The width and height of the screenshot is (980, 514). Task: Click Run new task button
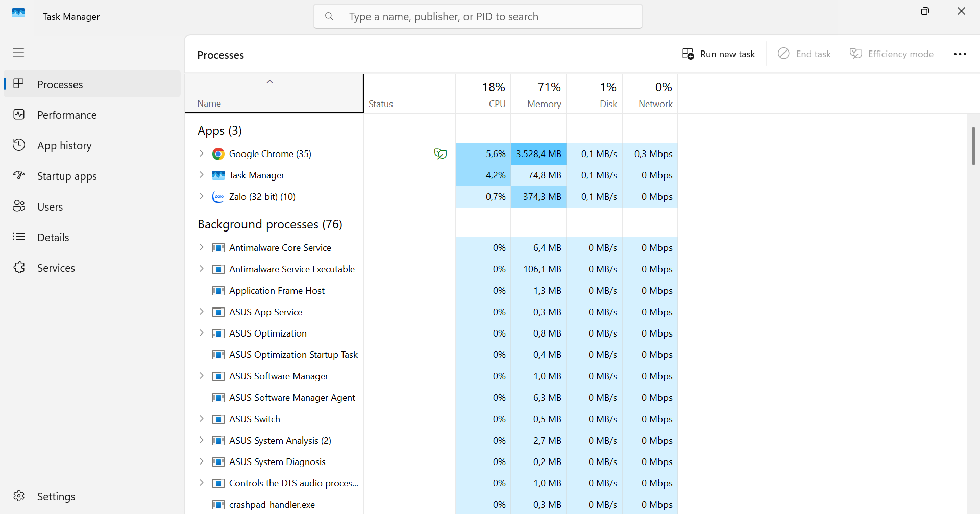pyautogui.click(x=719, y=54)
